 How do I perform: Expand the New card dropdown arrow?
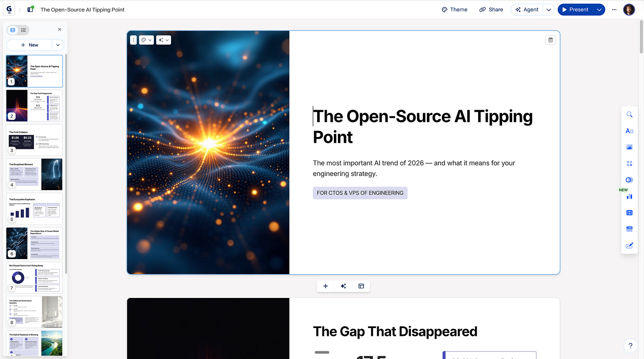pyautogui.click(x=58, y=45)
